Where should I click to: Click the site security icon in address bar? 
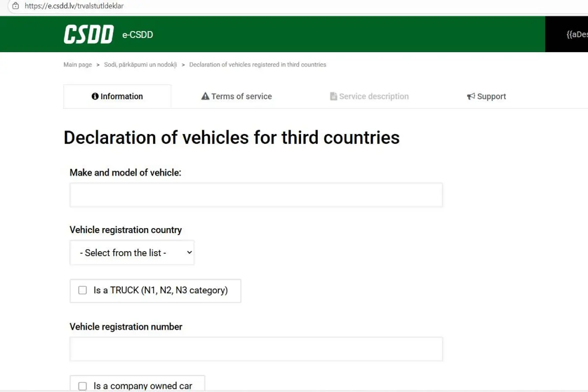(x=16, y=6)
